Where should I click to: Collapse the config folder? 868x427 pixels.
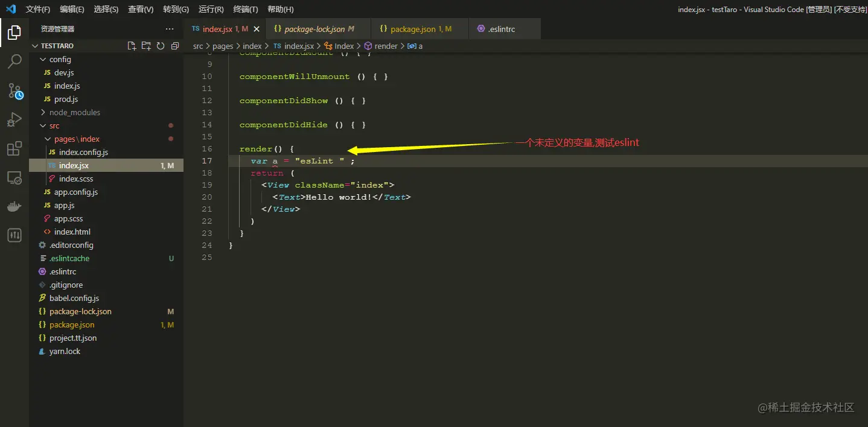point(43,59)
